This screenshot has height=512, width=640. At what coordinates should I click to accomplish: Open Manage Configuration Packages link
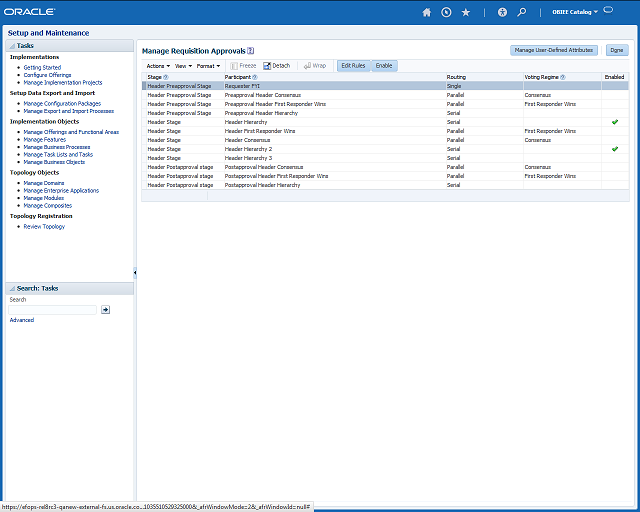(62, 104)
